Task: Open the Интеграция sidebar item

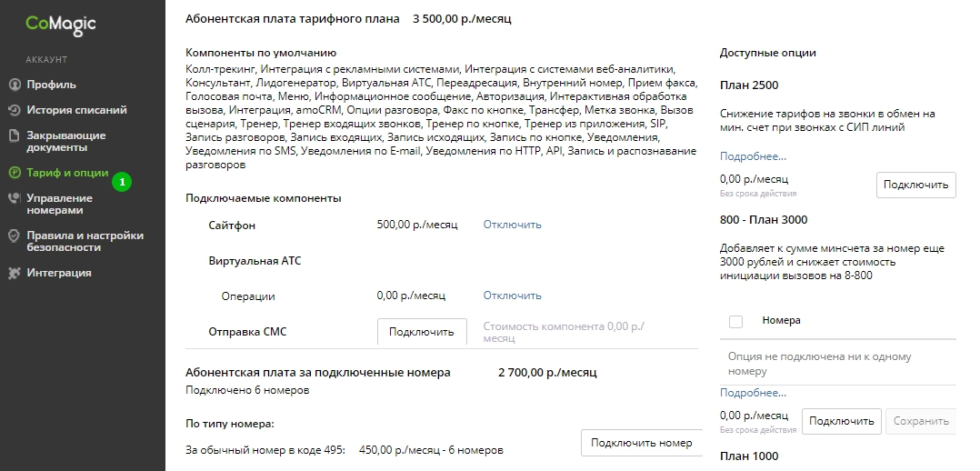Action: [x=59, y=273]
